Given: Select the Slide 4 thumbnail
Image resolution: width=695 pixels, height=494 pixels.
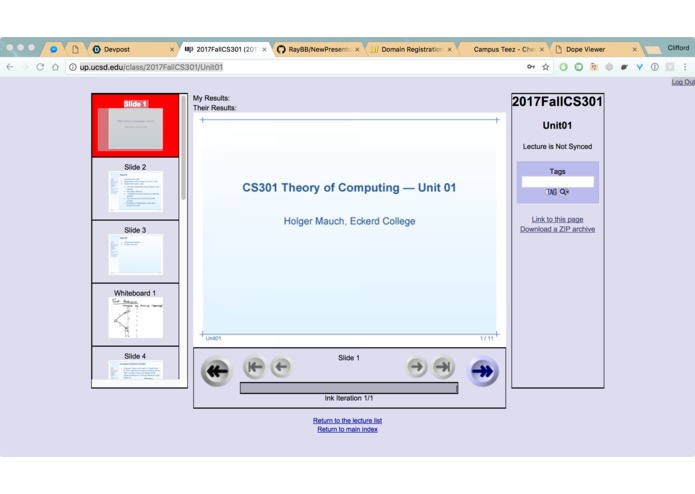Looking at the screenshot, I should pos(135,363).
